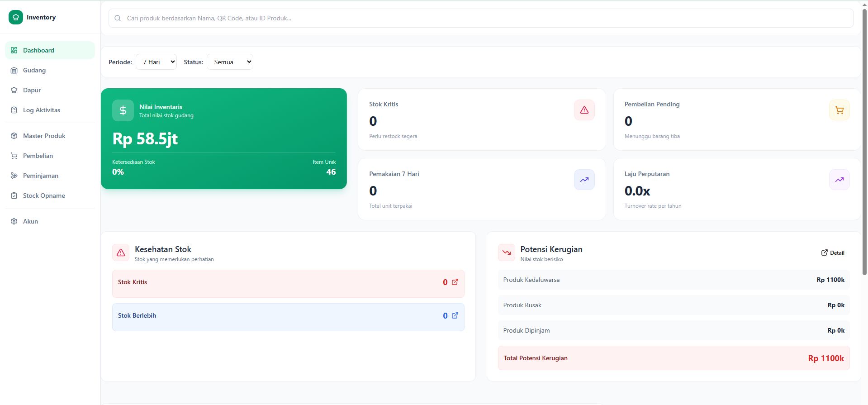Click the Nilai Inventaris green card
The width and height of the screenshot is (868, 405).
(224, 138)
